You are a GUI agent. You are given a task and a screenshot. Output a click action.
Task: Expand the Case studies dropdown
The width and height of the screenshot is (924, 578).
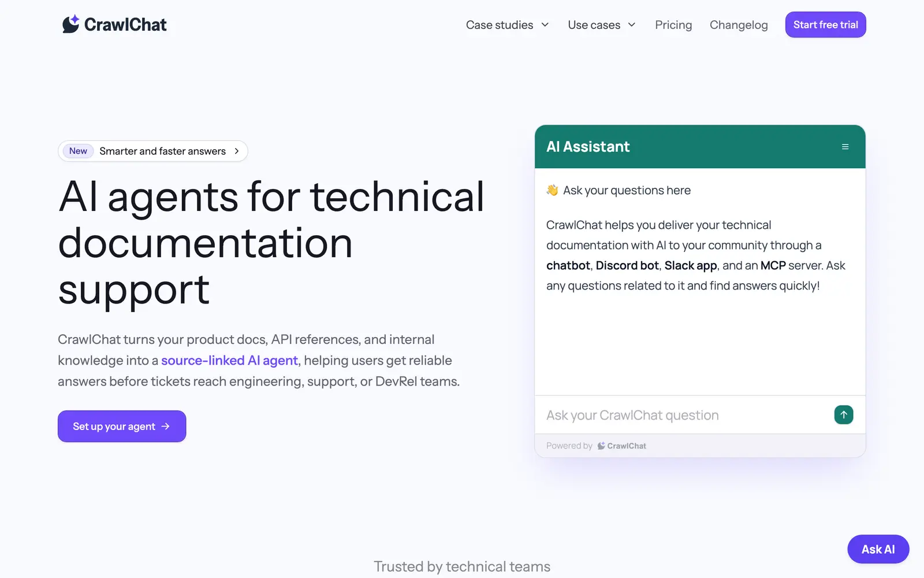[507, 25]
